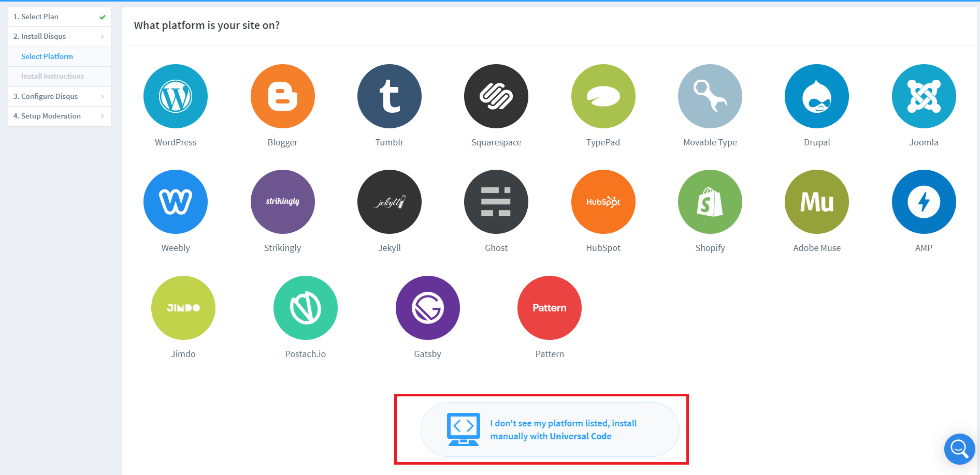This screenshot has width=980, height=475.
Task: Choose the TypePad platform icon
Action: click(603, 96)
